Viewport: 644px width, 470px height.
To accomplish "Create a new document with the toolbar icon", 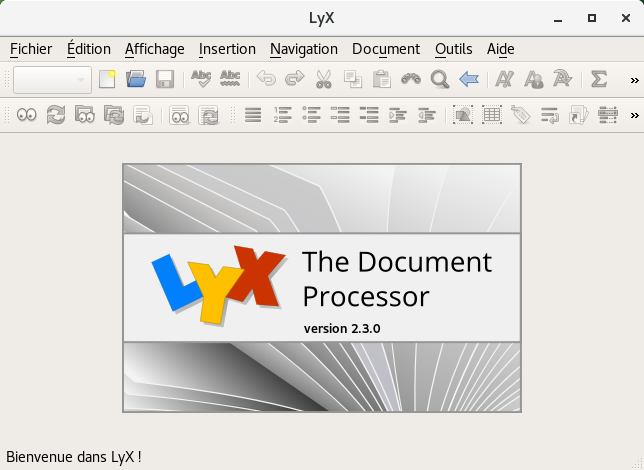I will (107, 79).
